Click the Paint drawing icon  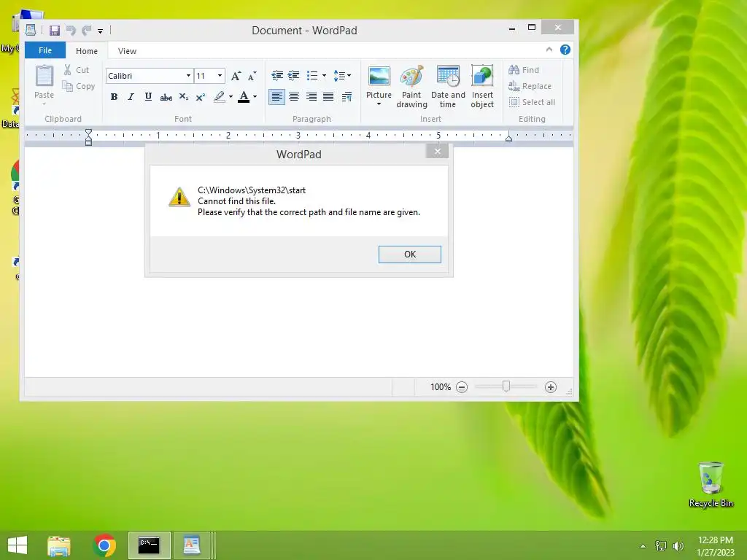click(411, 76)
